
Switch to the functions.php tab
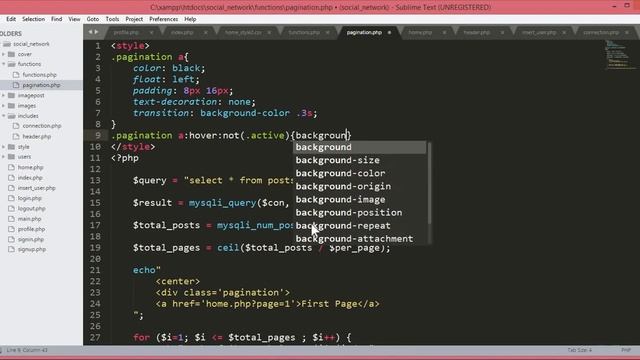point(304,32)
